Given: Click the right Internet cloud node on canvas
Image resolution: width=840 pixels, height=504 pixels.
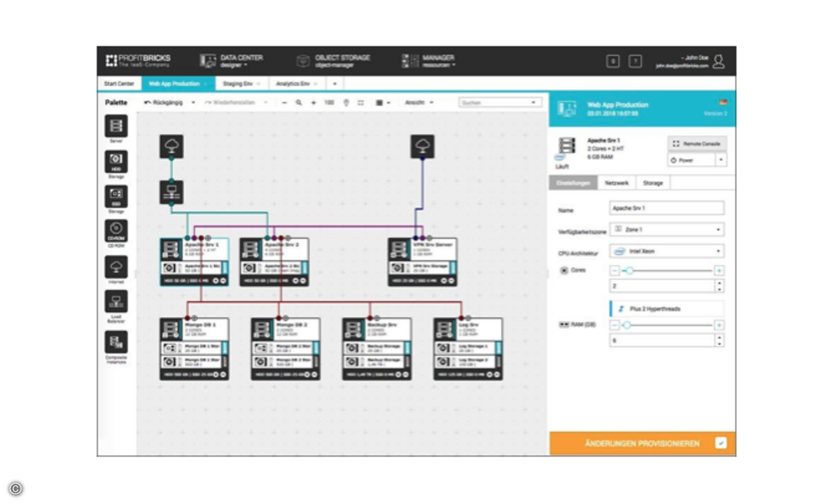Looking at the screenshot, I should pyautogui.click(x=422, y=146).
